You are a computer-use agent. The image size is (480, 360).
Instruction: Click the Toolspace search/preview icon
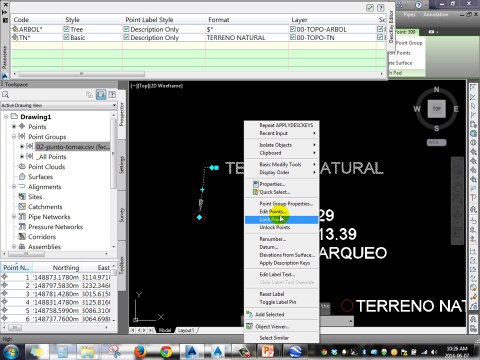5,95
